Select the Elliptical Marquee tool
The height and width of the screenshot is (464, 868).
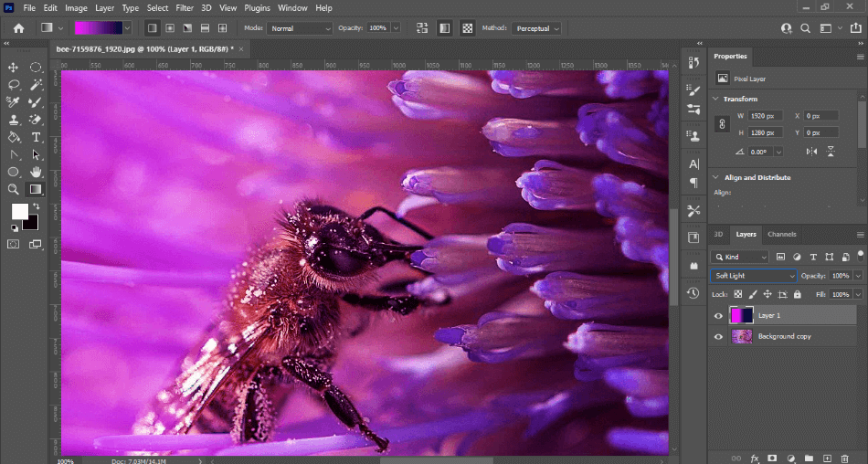pyautogui.click(x=36, y=67)
